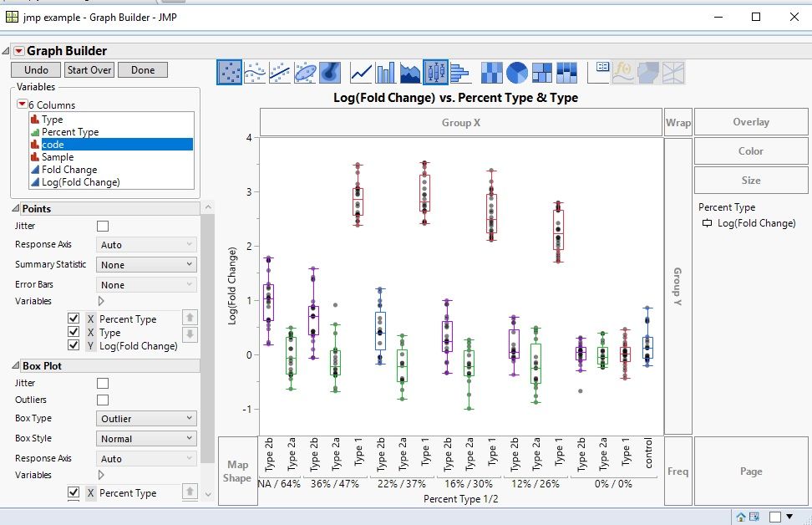Click the Overlay drop zone
The image size is (812, 525).
click(x=751, y=122)
